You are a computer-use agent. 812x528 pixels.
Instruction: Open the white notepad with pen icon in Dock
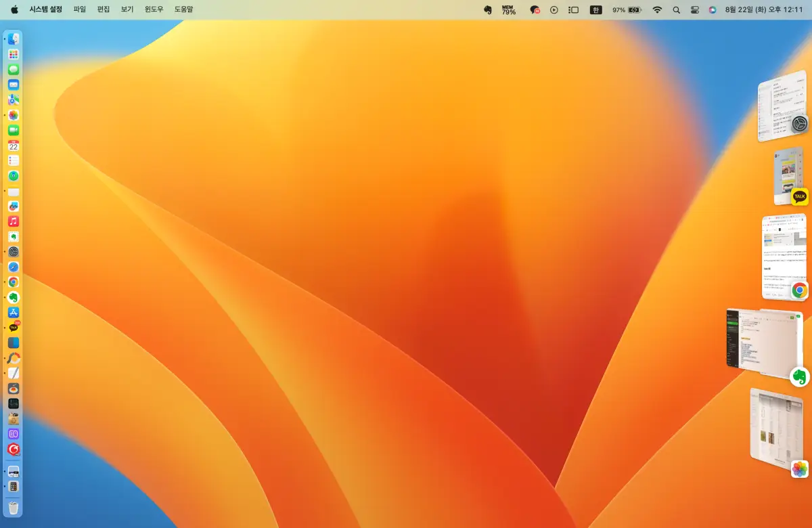pyautogui.click(x=14, y=373)
